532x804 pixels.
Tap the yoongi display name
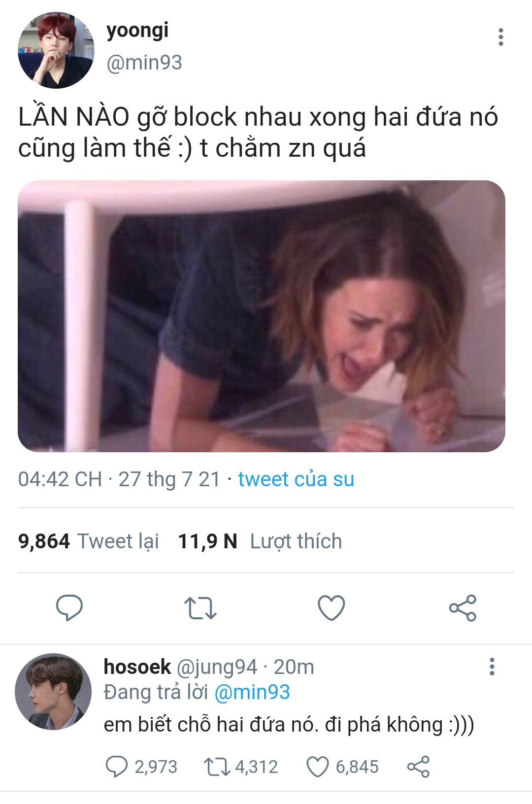pyautogui.click(x=137, y=31)
